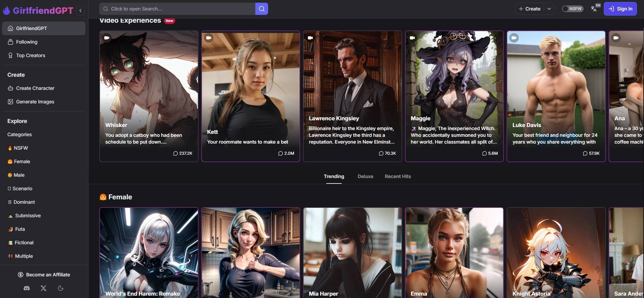Open the Lawrence Kingsley video card
Image resolution: width=644 pixels, height=298 pixels.
click(x=353, y=96)
